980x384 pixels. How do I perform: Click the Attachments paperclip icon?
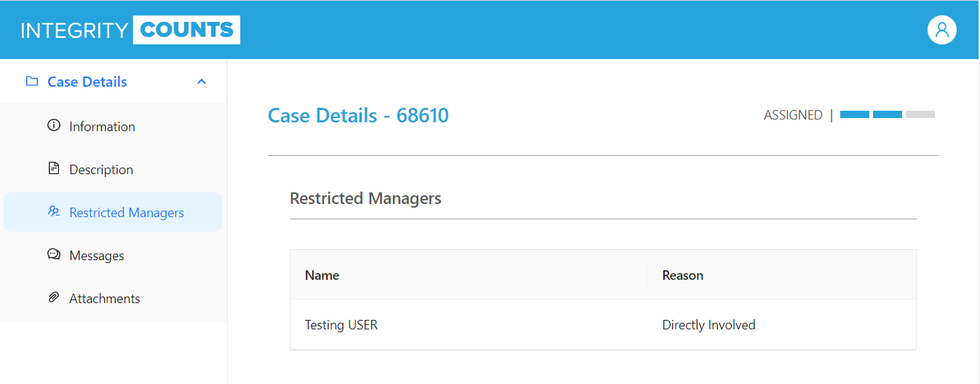click(53, 298)
